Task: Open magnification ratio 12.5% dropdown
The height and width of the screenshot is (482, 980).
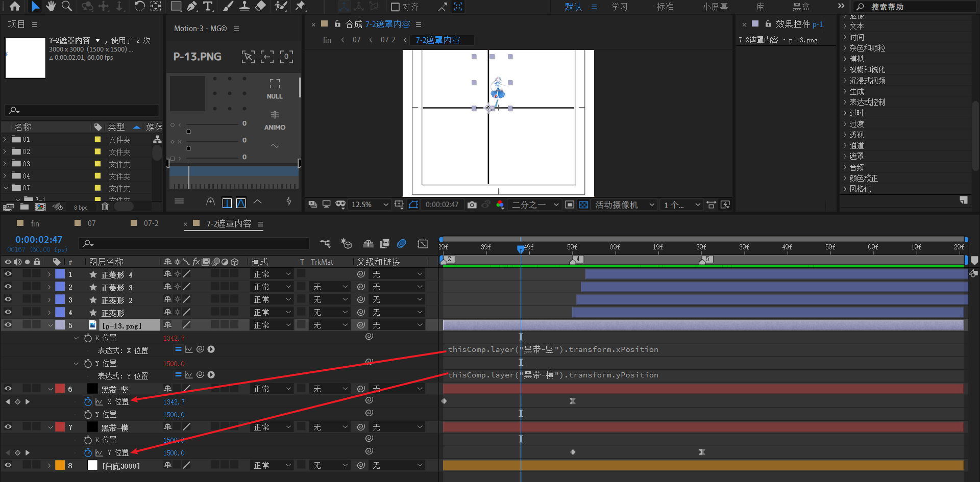Action: [370, 205]
